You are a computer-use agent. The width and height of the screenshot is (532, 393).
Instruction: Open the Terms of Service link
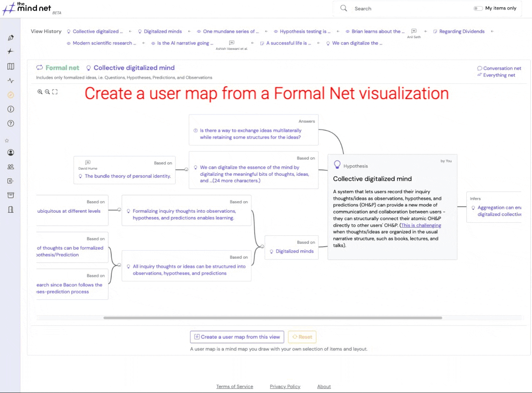[x=234, y=386]
